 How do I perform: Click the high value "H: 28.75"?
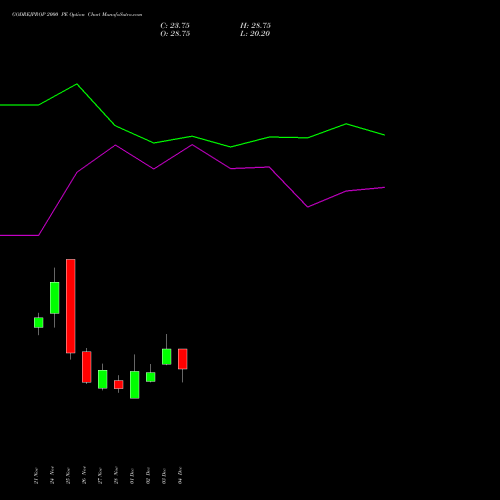pos(255,25)
